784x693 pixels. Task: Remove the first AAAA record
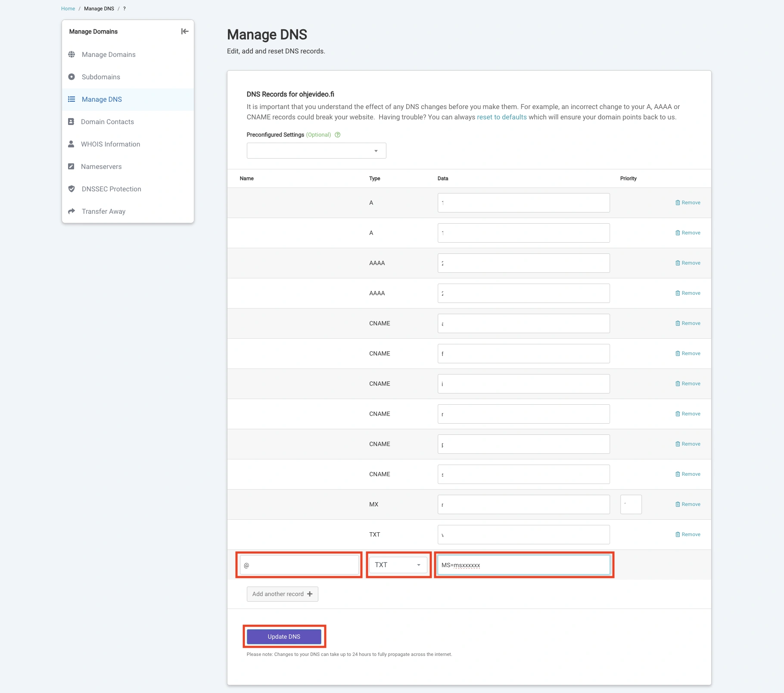(688, 263)
